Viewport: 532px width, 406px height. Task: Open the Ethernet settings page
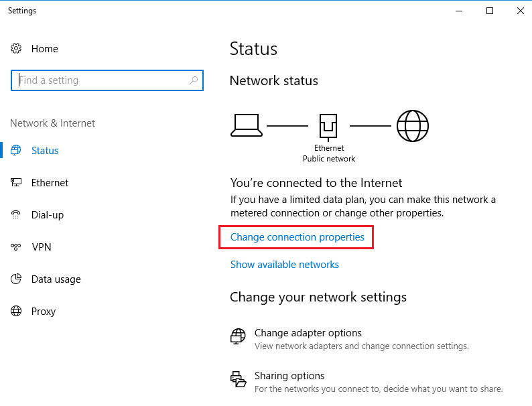click(50, 183)
